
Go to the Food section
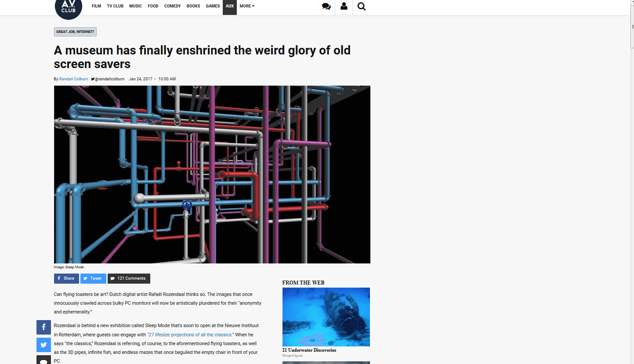click(x=153, y=6)
